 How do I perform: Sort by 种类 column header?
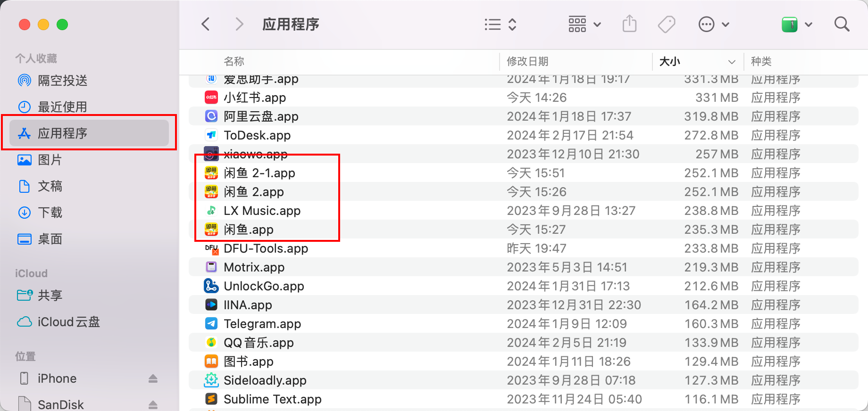[x=761, y=61]
